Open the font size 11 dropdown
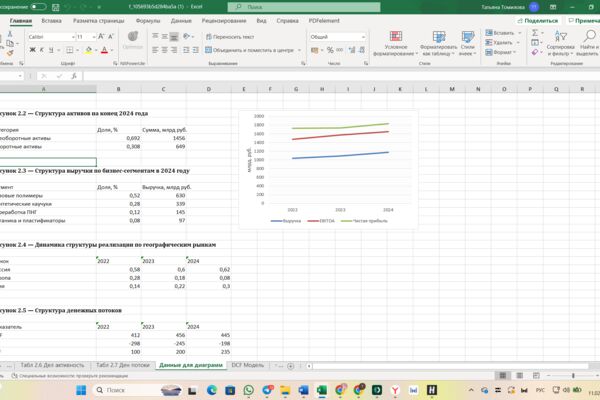 (94, 37)
